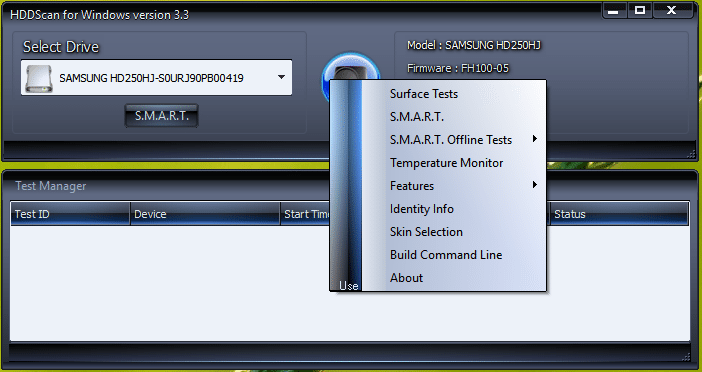The height and width of the screenshot is (372, 702).
Task: Click the Test ID column header
Action: [70, 214]
